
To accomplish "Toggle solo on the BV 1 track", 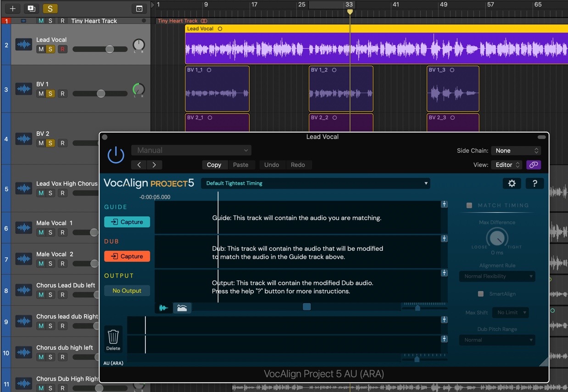I will point(50,94).
